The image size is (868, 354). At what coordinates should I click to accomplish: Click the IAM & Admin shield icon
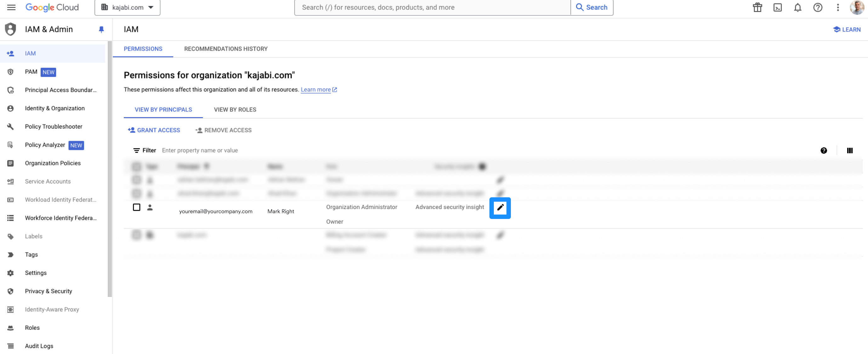coord(10,29)
